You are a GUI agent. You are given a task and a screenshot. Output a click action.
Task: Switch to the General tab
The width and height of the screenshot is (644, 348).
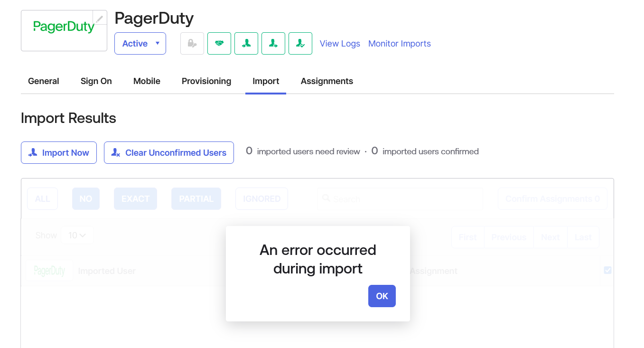44,81
